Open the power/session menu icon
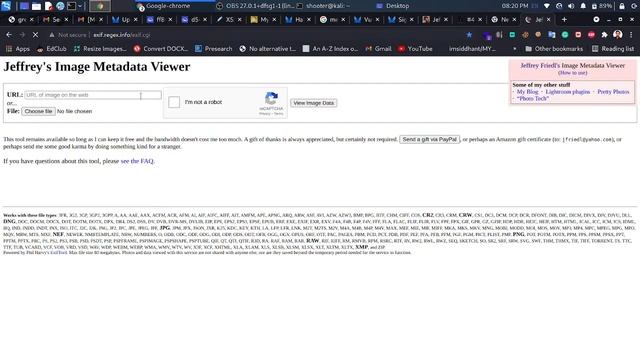Screen dimensions: 640x360 (634, 6)
